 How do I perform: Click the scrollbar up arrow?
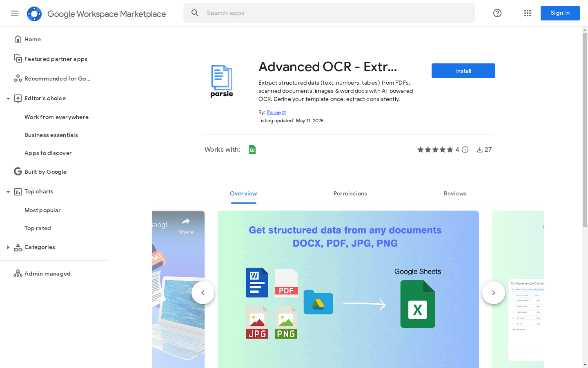585,29
